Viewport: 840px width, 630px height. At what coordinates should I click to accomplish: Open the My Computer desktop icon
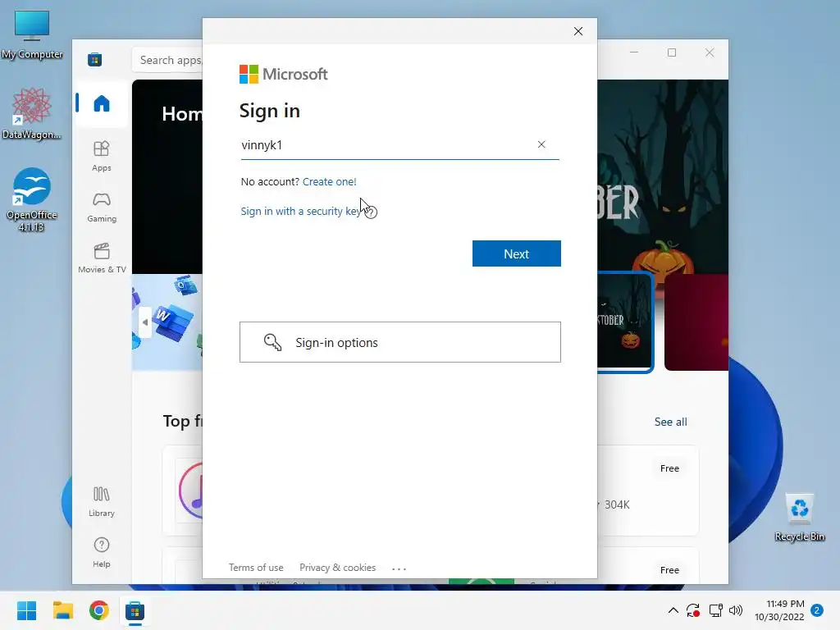(32, 35)
